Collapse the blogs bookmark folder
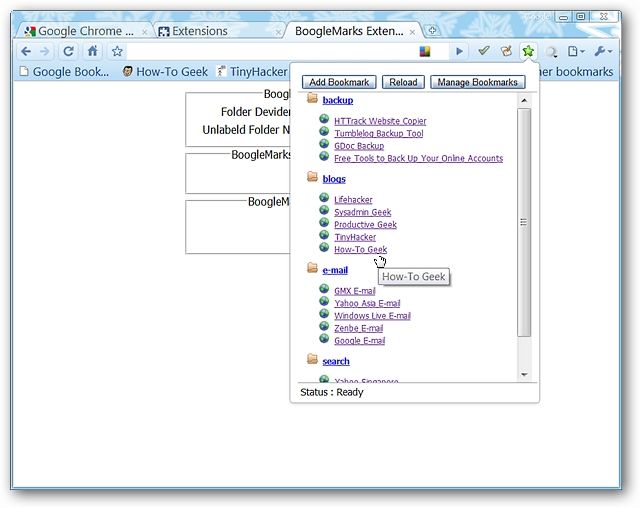The width and height of the screenshot is (640, 508). pos(334,178)
